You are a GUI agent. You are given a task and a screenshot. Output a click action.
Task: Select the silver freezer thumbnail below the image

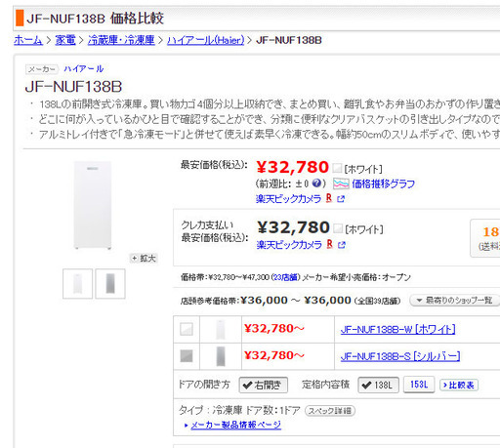[110, 283]
